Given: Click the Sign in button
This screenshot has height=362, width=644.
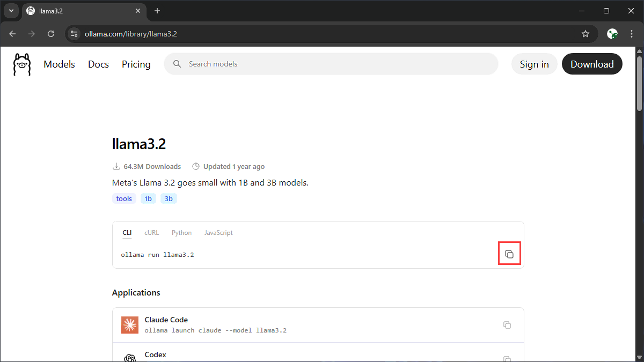Looking at the screenshot, I should 534,64.
